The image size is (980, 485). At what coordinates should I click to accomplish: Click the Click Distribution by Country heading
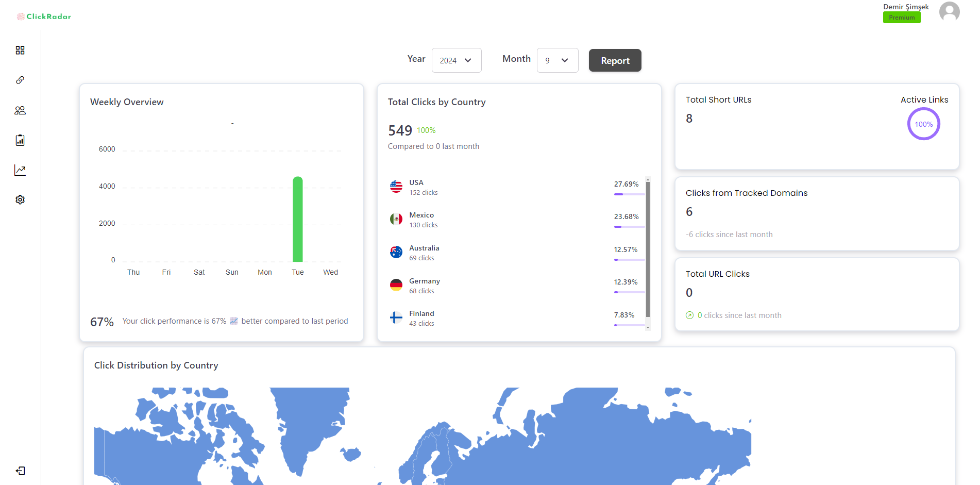pyautogui.click(x=156, y=365)
